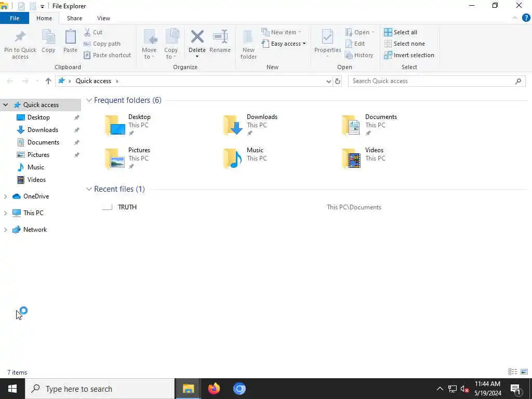Viewport: 532px width, 399px height.
Task: Click the Open button in ribbon
Action: [360, 32]
